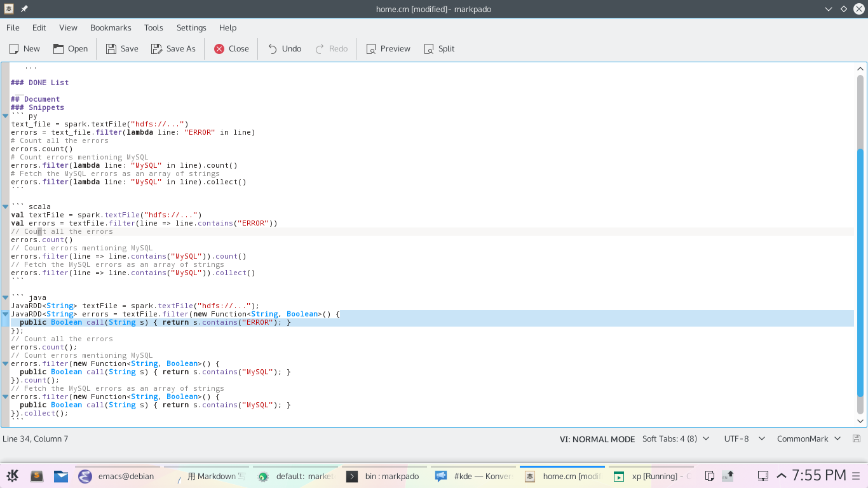This screenshot has width=868, height=488.
Task: Save the document with the Save button
Action: click(122, 48)
